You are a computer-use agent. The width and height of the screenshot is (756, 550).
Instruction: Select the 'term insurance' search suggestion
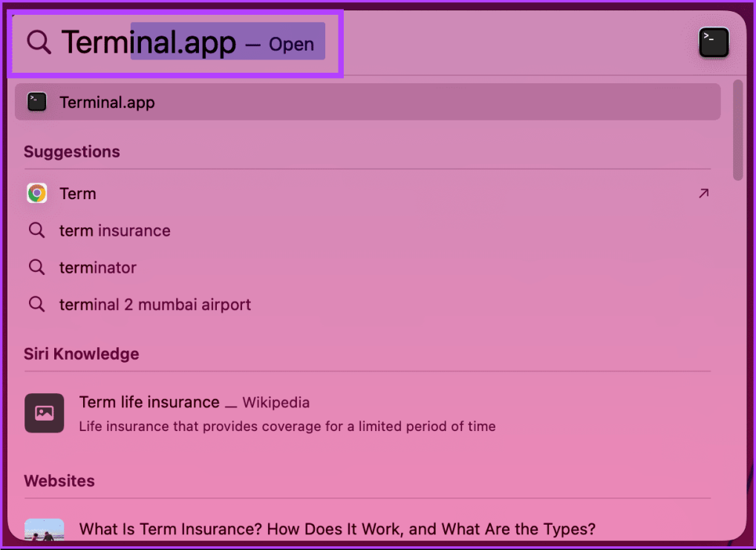click(x=368, y=230)
